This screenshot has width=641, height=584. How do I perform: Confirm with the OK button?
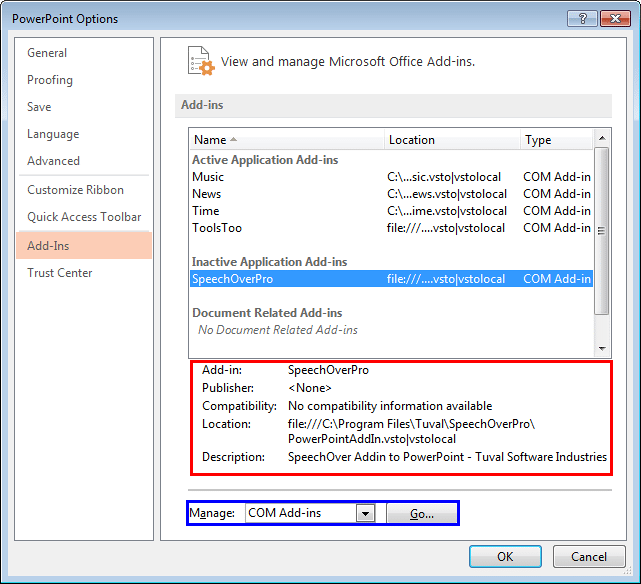point(505,557)
